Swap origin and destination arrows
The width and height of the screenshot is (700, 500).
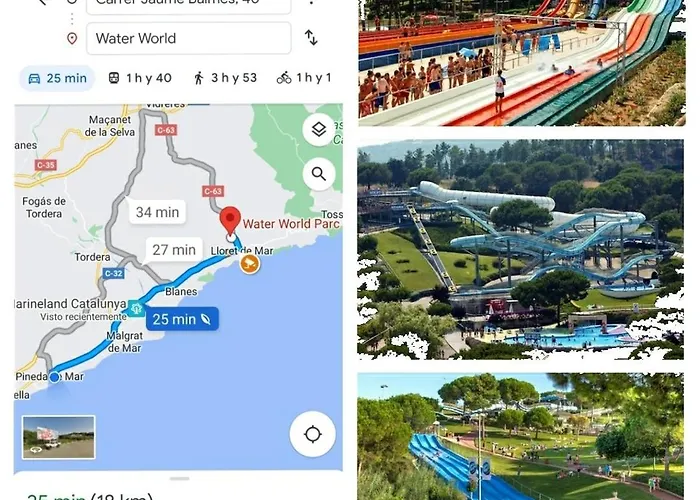[311, 38]
